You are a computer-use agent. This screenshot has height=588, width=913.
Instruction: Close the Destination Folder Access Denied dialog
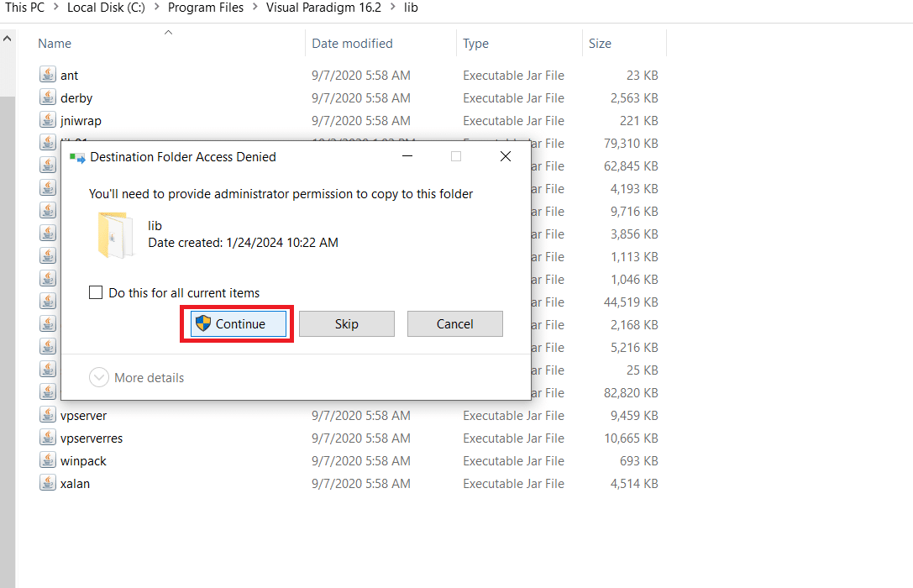[x=506, y=156]
